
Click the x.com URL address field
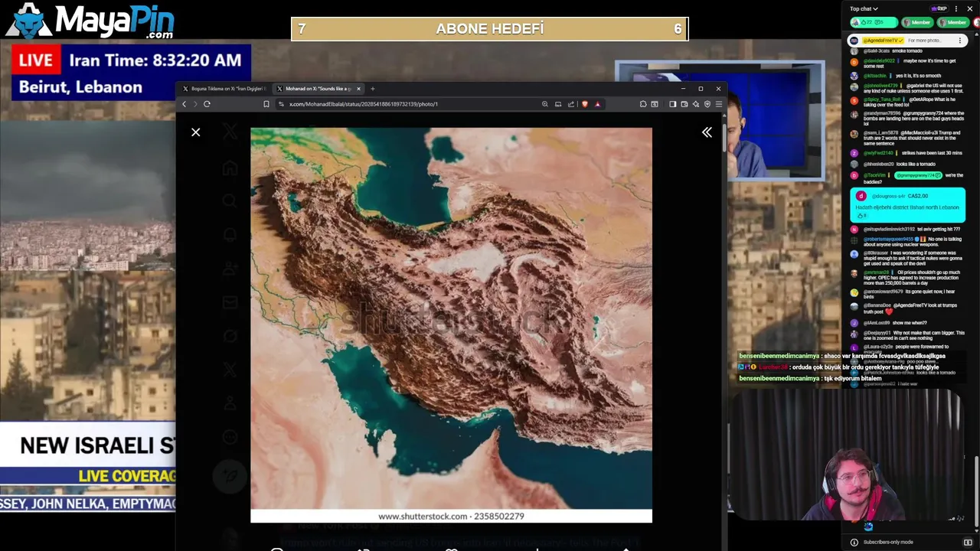click(364, 104)
